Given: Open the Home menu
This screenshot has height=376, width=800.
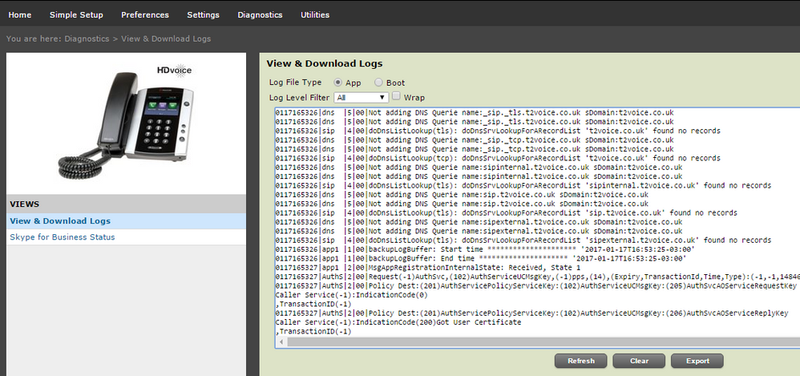Looking at the screenshot, I should (x=20, y=15).
